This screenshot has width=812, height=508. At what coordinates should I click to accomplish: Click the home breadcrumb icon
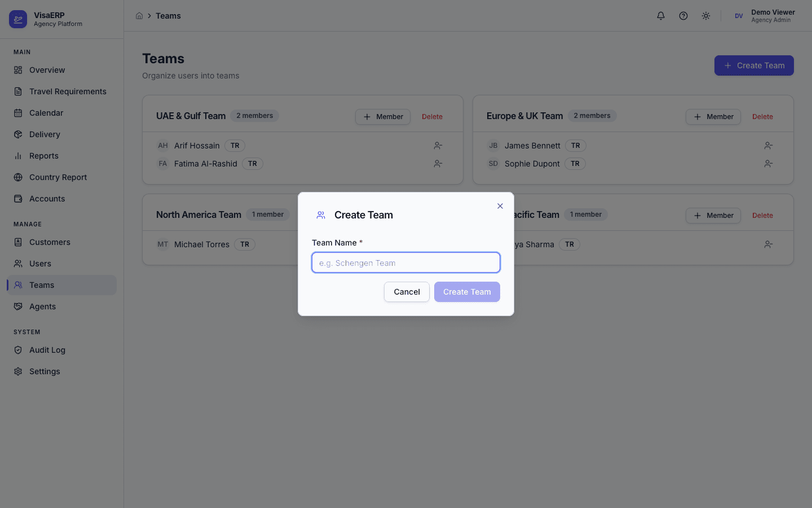(139, 15)
